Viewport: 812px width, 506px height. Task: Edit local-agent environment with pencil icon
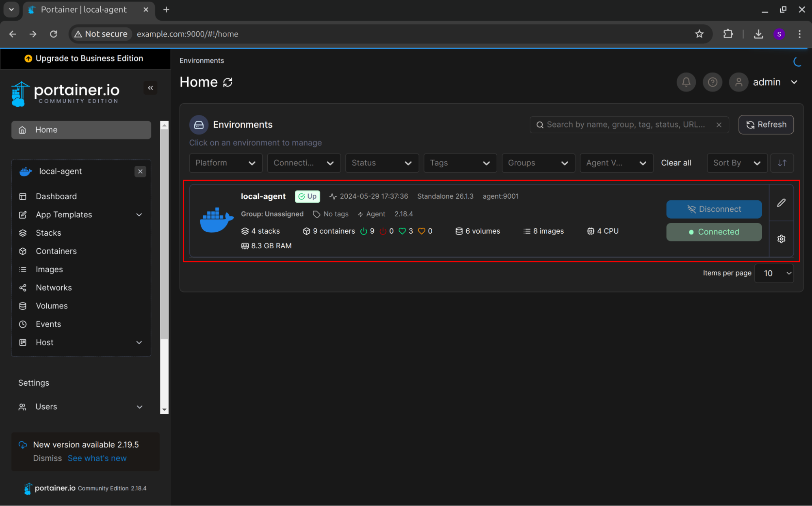pos(781,203)
